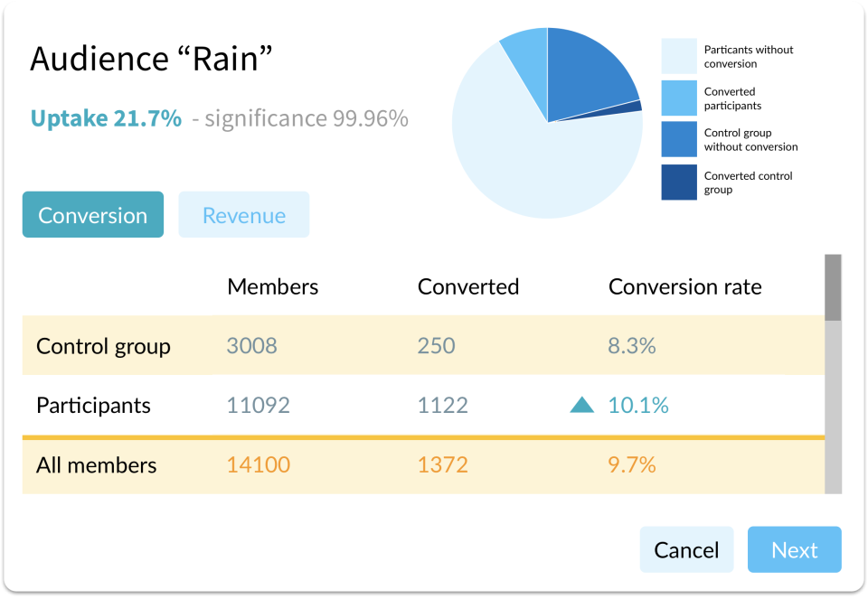This screenshot has width=868, height=599.
Task: Switch to the Conversion tab
Action: tap(93, 215)
